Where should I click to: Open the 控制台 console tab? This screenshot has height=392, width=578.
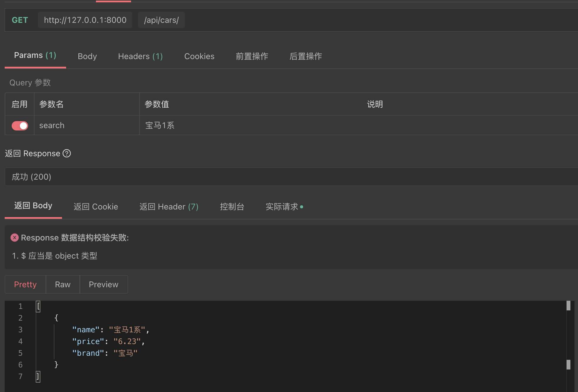(x=232, y=207)
